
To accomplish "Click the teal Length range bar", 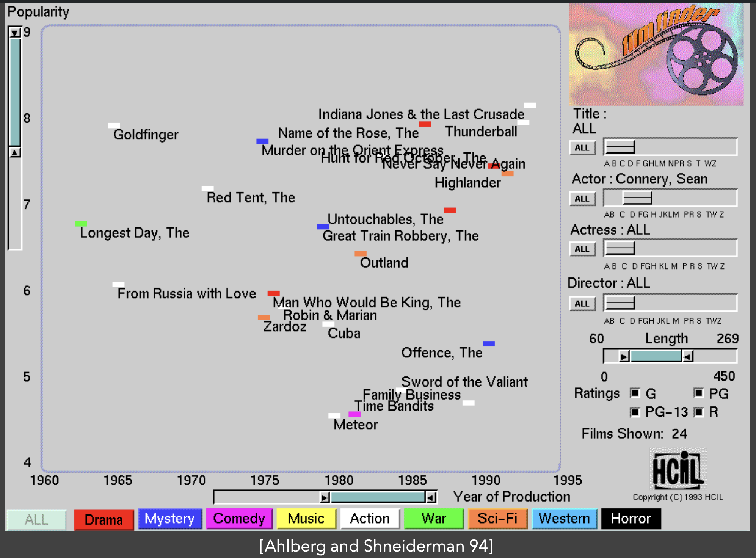I will tap(656, 356).
